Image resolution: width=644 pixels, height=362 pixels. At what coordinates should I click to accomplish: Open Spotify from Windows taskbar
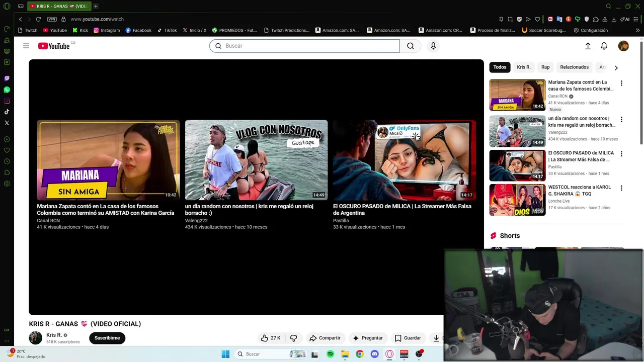pyautogui.click(x=330, y=354)
